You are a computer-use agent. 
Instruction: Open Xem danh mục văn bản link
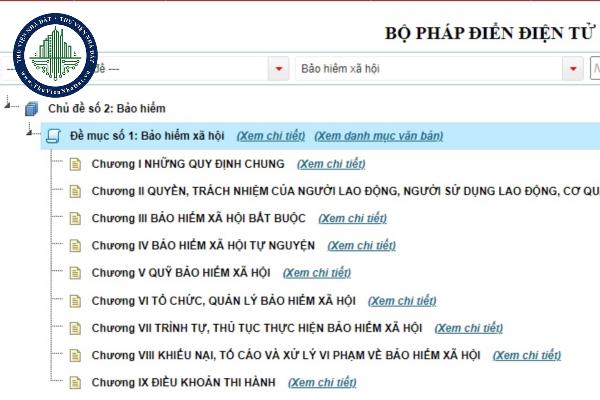[379, 136]
